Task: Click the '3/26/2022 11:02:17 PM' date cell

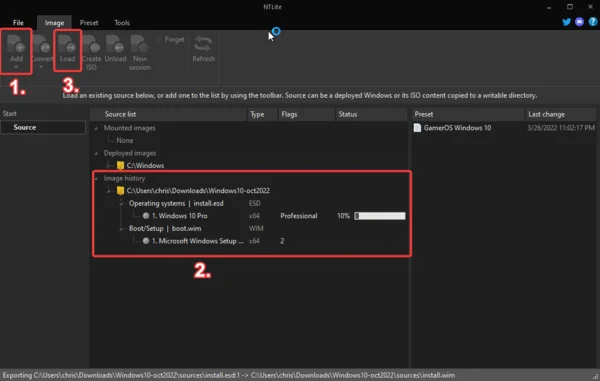Action: pos(561,128)
